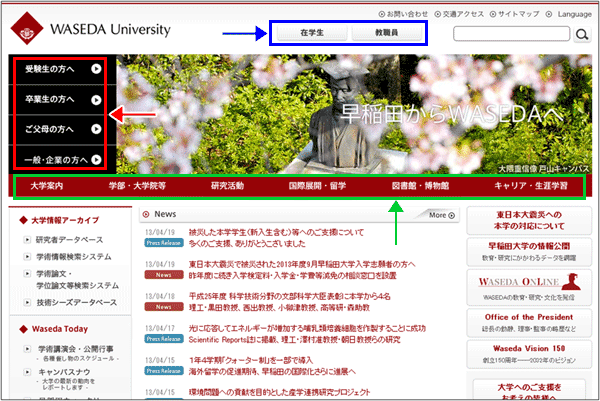This screenshot has width=600, height=401.
Task: Click the News tag dated 13/04/18
Action: (164, 307)
